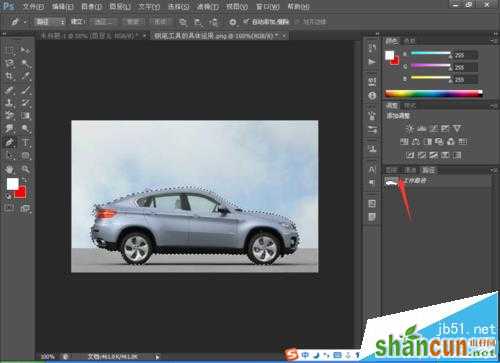Select the Pen tool in the toolbox
Image resolution: width=500 pixels, height=363 pixels.
(x=9, y=142)
